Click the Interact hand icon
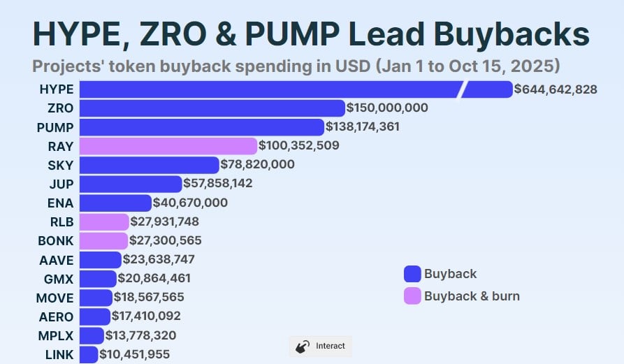The height and width of the screenshot is (364, 624). pos(303,347)
